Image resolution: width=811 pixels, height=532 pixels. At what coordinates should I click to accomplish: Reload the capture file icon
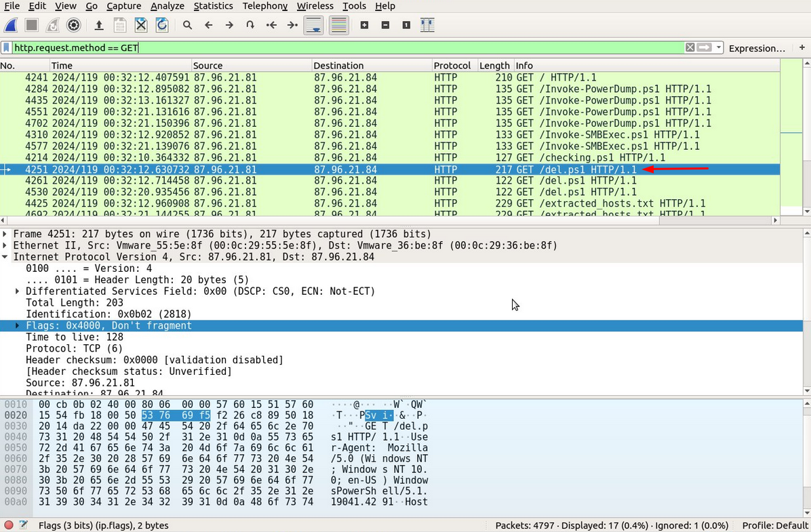point(162,25)
